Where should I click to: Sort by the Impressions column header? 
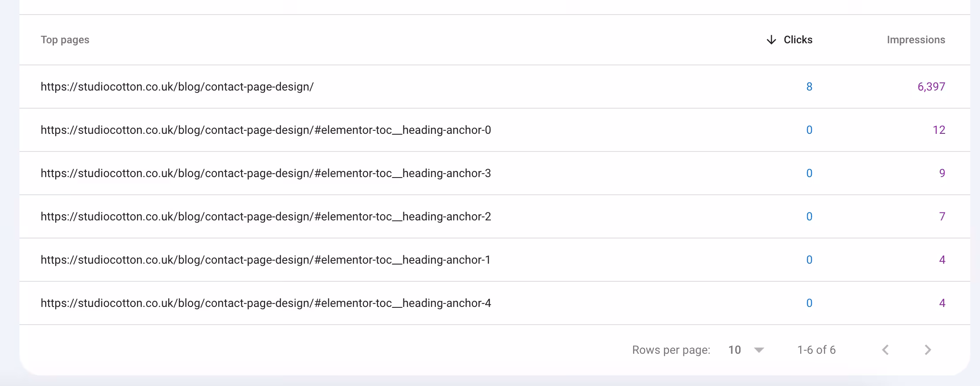click(x=916, y=40)
